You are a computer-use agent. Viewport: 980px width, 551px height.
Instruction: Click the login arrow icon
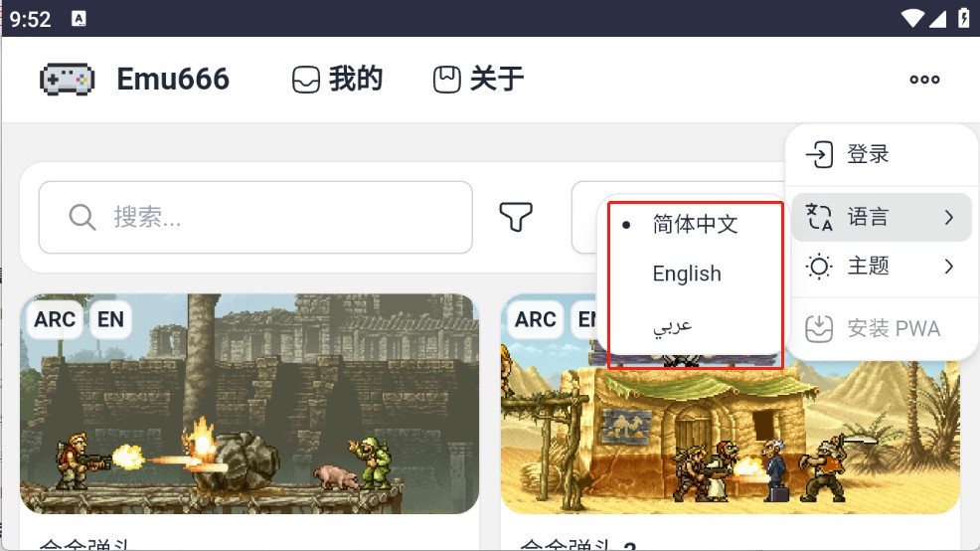point(819,154)
